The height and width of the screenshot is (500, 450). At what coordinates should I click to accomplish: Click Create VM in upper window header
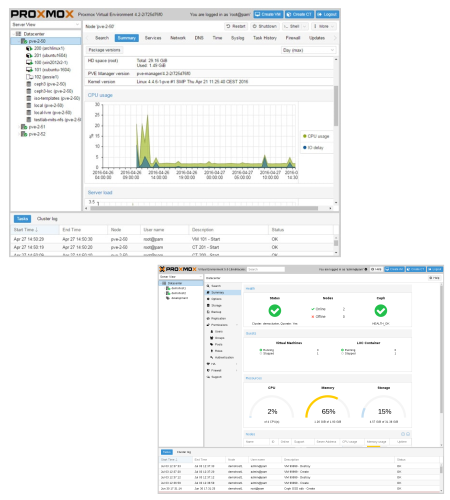coord(268,14)
